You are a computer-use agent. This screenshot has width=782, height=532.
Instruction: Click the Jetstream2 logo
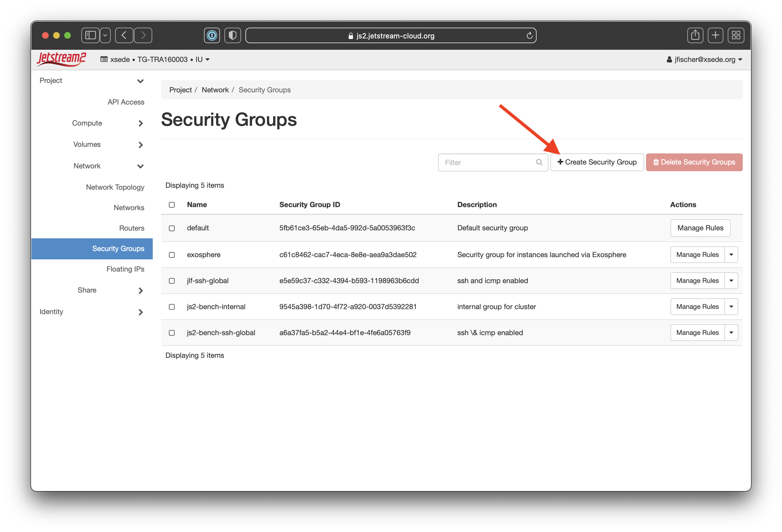tap(61, 59)
